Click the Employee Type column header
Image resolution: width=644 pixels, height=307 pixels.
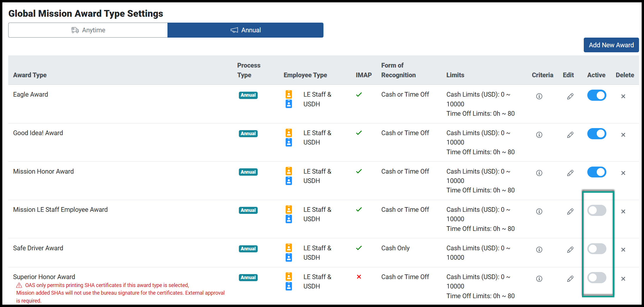[305, 75]
